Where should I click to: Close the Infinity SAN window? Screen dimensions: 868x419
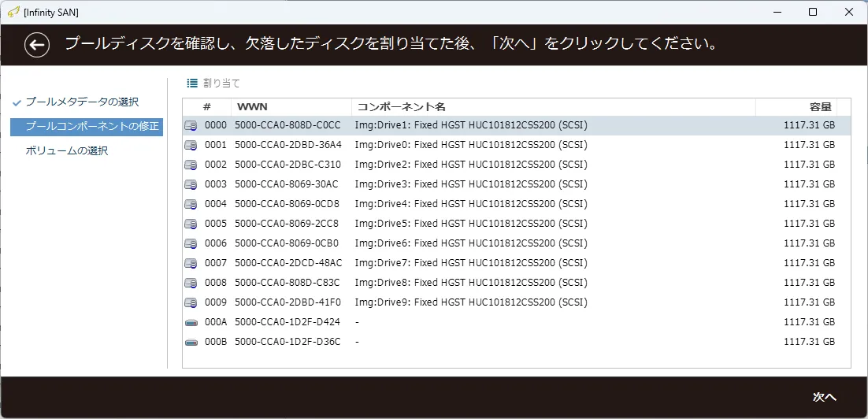(849, 12)
